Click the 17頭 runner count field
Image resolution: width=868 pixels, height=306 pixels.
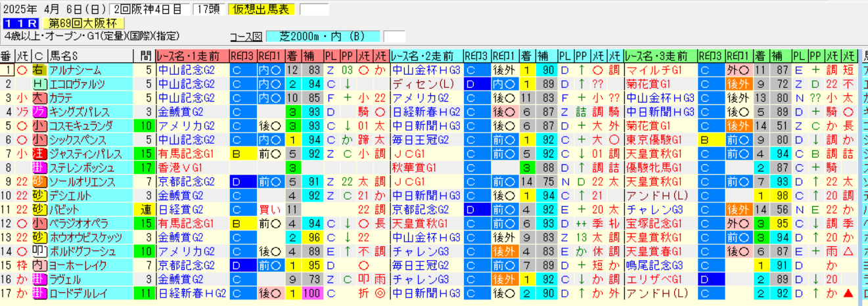(210, 9)
